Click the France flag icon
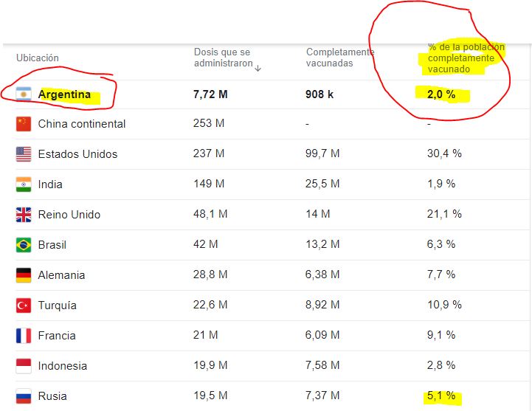Screen dimensions: 532x411 click(24, 336)
